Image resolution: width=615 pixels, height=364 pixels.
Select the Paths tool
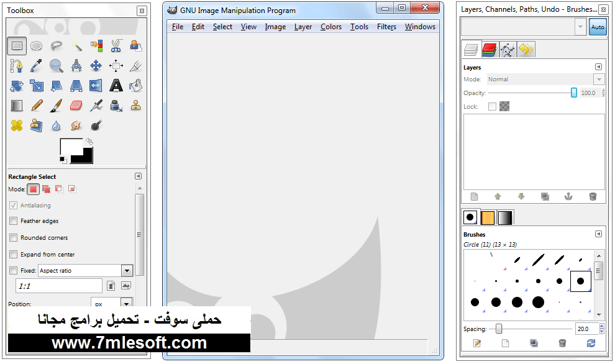point(17,66)
